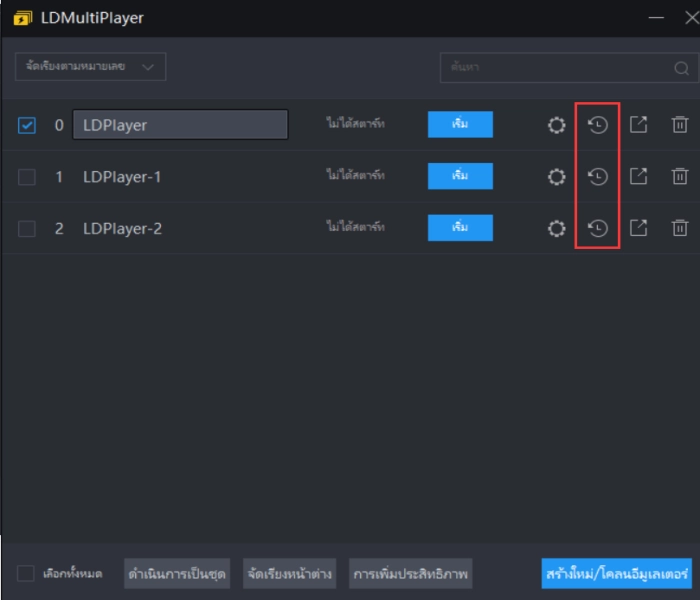Click the not-started status of LDPlayer-2
The height and width of the screenshot is (600, 700).
coord(355,227)
